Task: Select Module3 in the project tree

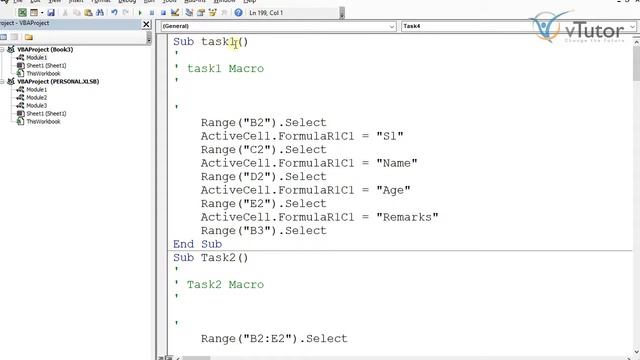Action: [36, 105]
